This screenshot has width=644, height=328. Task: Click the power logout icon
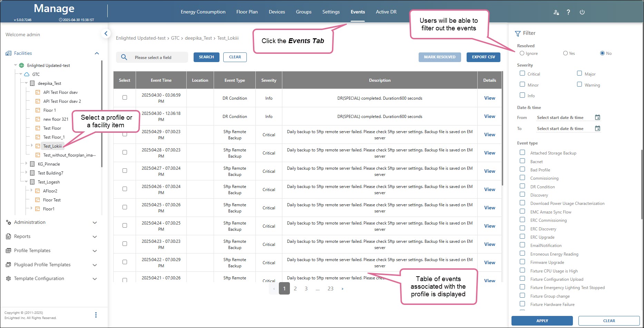582,12
